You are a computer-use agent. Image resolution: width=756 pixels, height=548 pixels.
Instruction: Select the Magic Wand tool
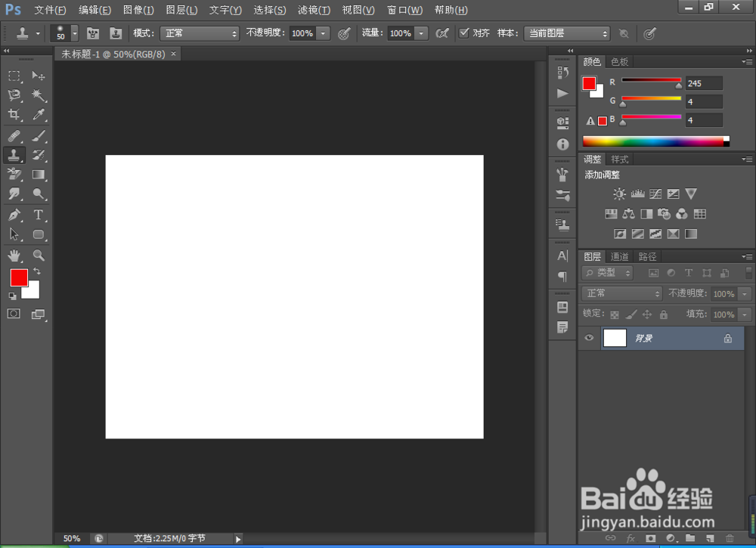pyautogui.click(x=38, y=95)
